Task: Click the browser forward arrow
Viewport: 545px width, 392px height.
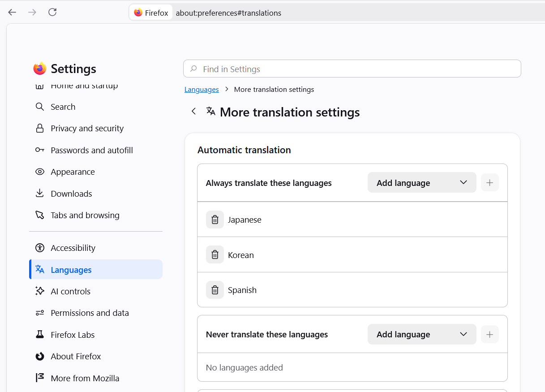Action: tap(32, 12)
